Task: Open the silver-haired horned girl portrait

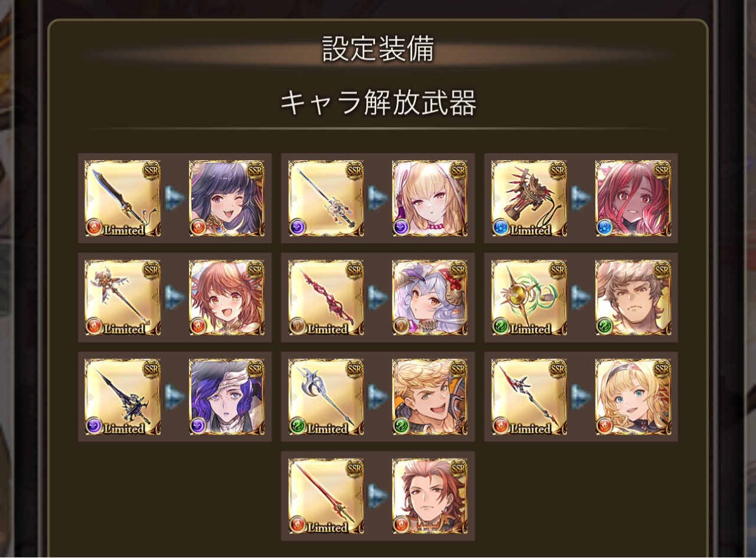Action: pos(430,298)
